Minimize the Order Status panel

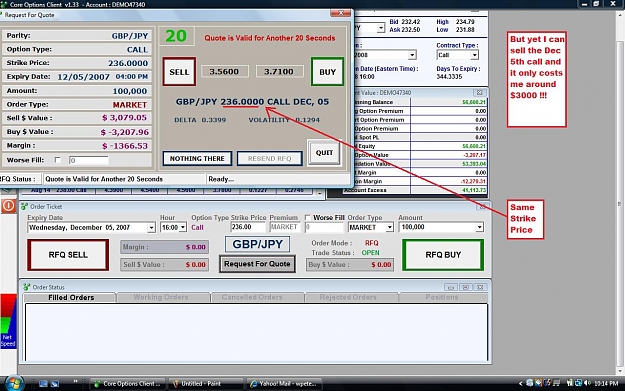click(451, 287)
